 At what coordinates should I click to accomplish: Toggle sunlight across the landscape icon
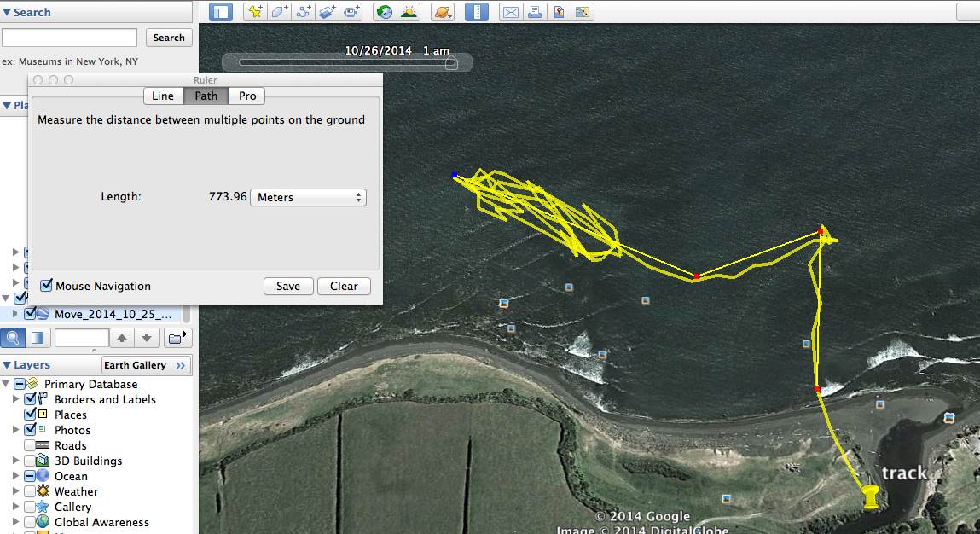[x=409, y=12]
